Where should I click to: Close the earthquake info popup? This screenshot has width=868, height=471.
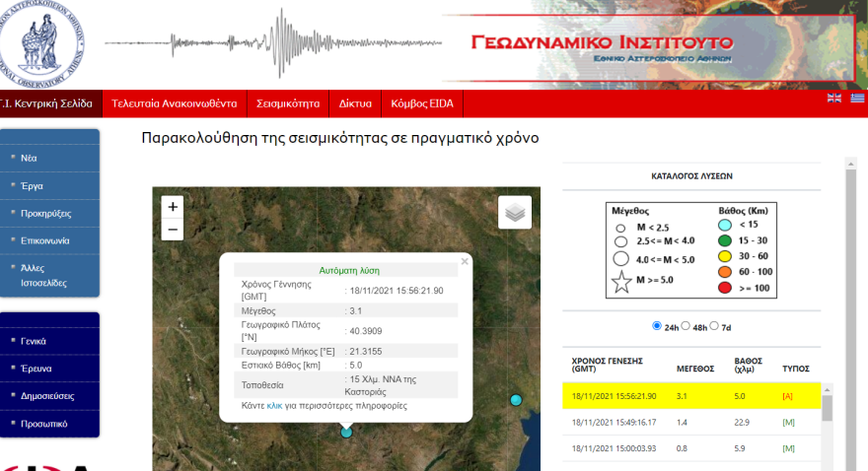click(465, 261)
